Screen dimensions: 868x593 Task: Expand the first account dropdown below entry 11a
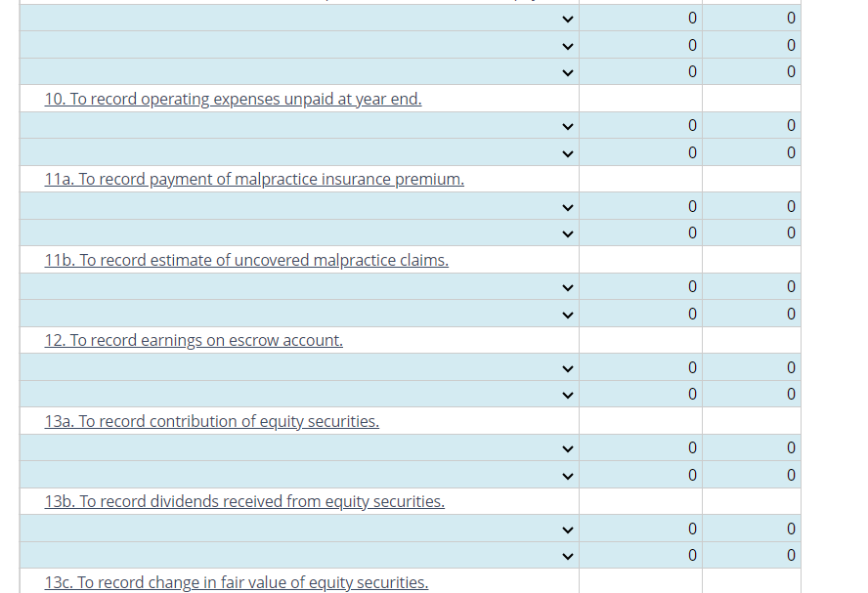coord(567,206)
